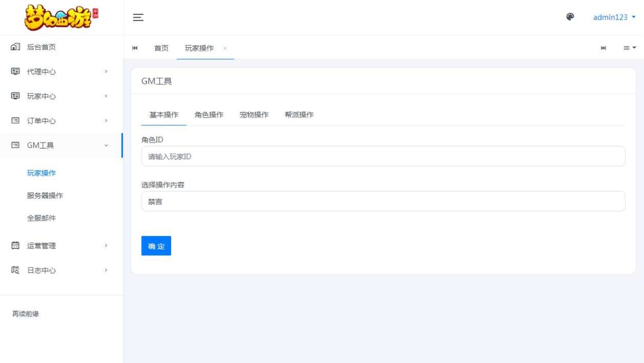Expand the 代理中心 chevron

tap(106, 72)
